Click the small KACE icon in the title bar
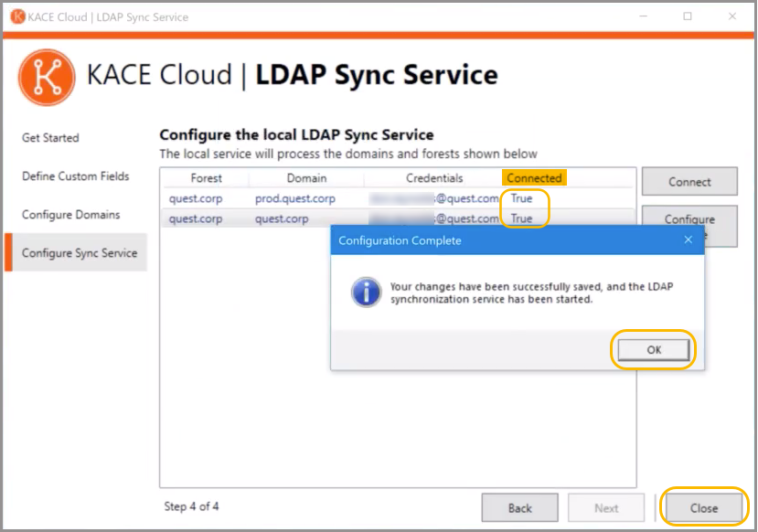Screen dimensions: 758x532 click(x=17, y=16)
